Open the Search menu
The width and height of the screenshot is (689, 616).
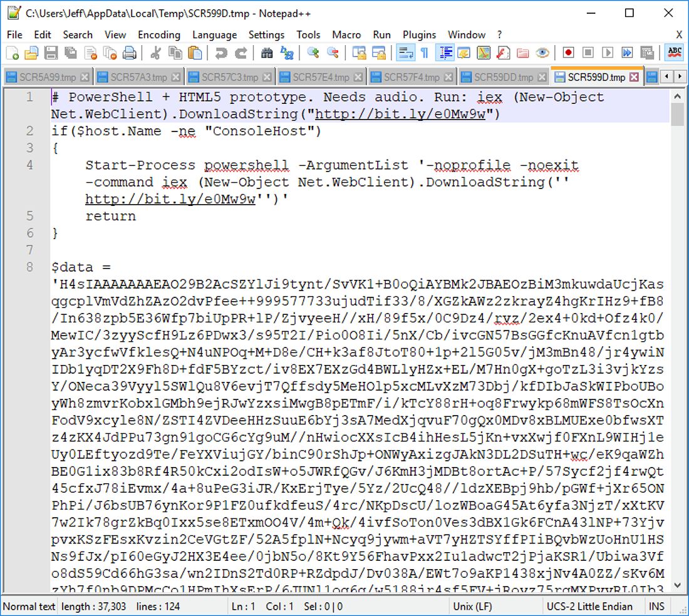pyautogui.click(x=78, y=34)
